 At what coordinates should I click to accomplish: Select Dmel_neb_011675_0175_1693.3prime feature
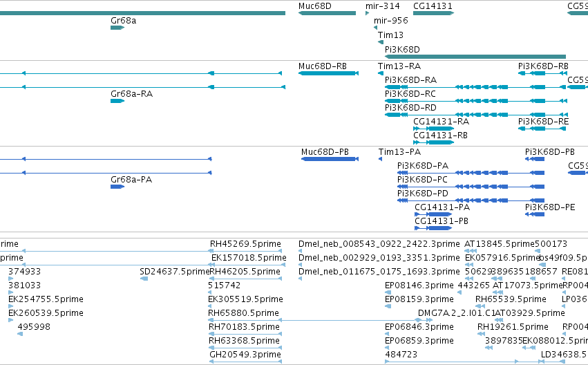pos(300,279)
